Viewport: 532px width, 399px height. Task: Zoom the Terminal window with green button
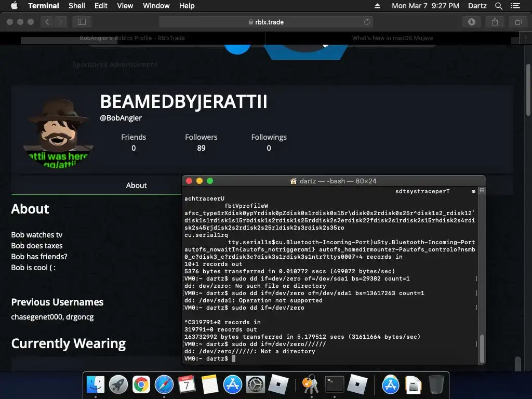coord(210,181)
